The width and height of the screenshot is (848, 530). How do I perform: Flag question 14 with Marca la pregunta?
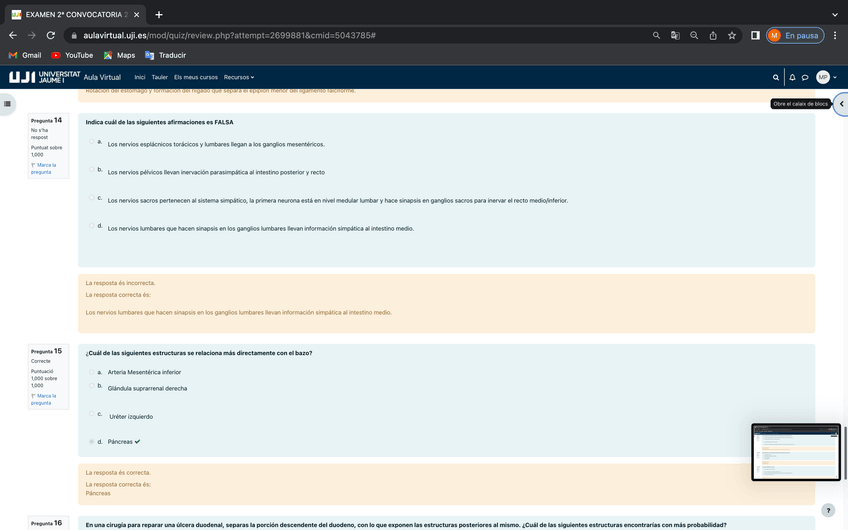click(x=44, y=168)
